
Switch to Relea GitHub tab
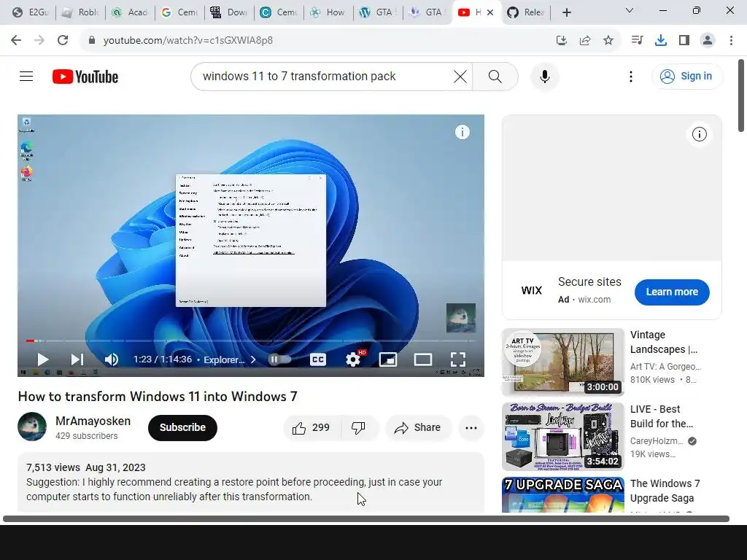coord(526,12)
